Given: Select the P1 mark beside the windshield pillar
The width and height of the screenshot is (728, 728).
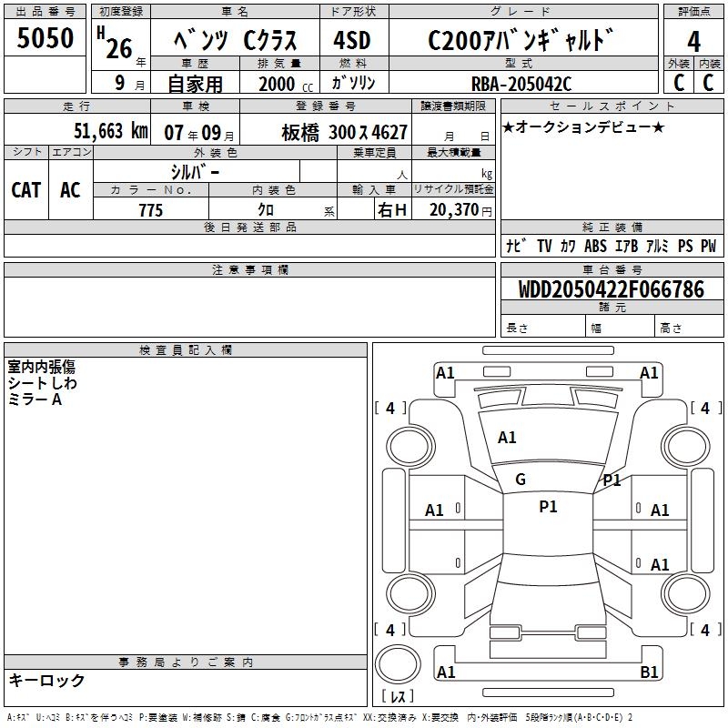Looking at the screenshot, I should [x=612, y=480].
